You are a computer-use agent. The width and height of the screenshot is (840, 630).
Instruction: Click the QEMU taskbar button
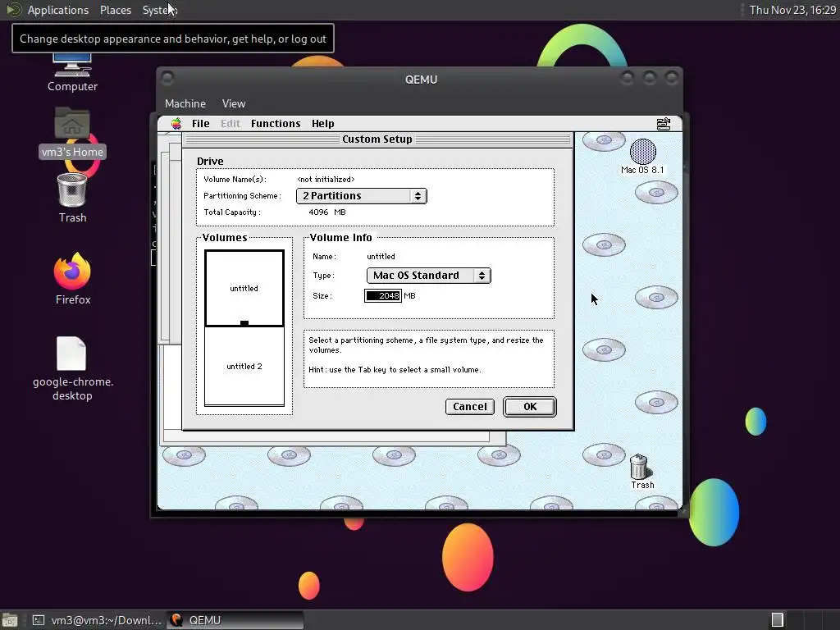click(x=235, y=620)
